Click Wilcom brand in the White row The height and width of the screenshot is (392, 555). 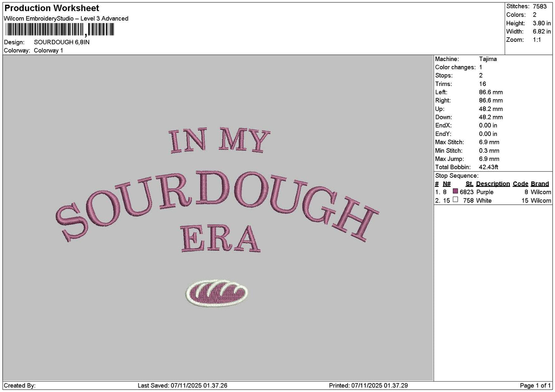[x=541, y=201]
